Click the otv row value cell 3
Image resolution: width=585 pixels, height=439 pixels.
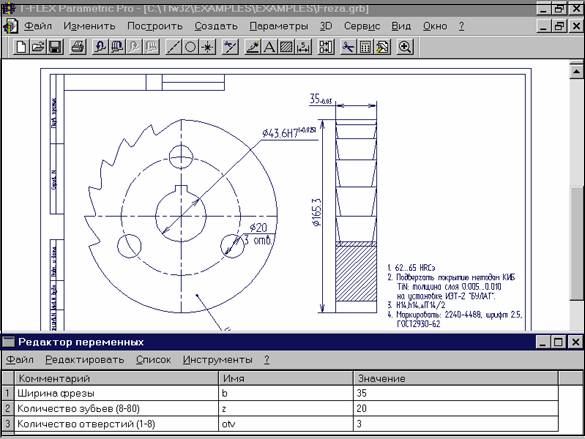(x=456, y=423)
